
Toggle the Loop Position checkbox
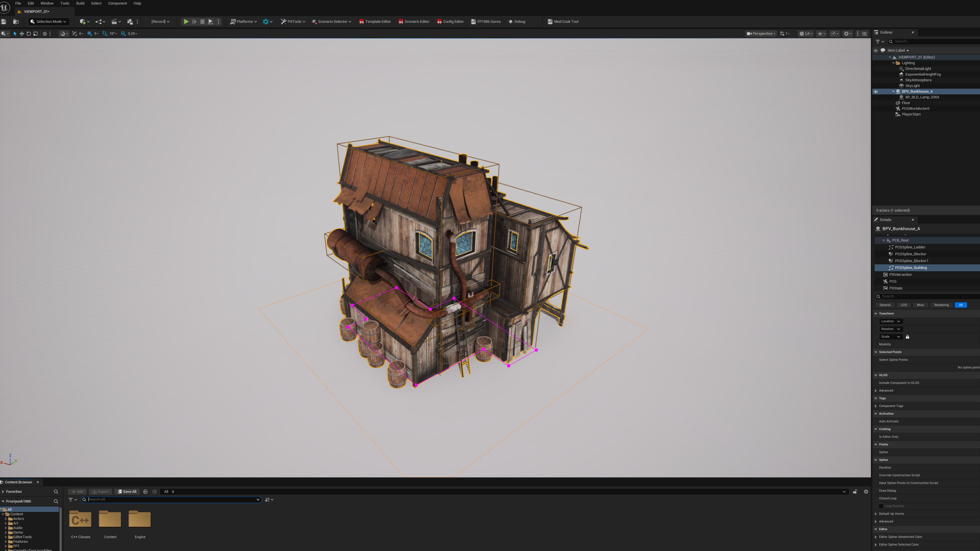point(881,506)
